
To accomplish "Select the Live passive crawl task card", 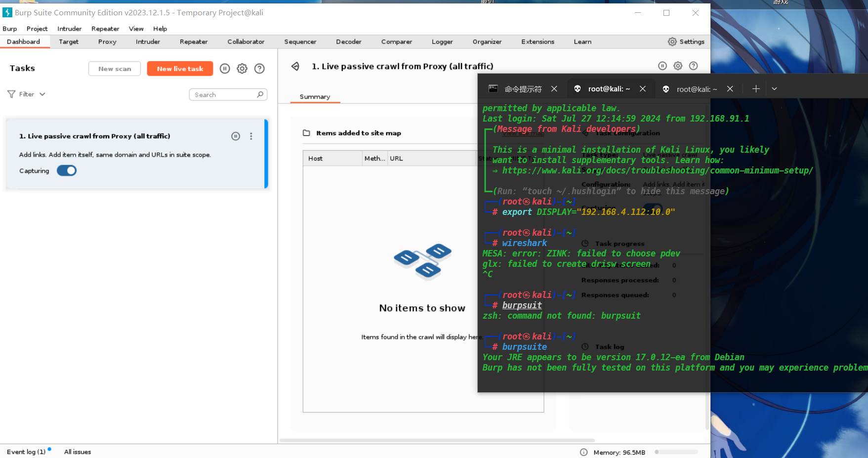I will coord(137,154).
